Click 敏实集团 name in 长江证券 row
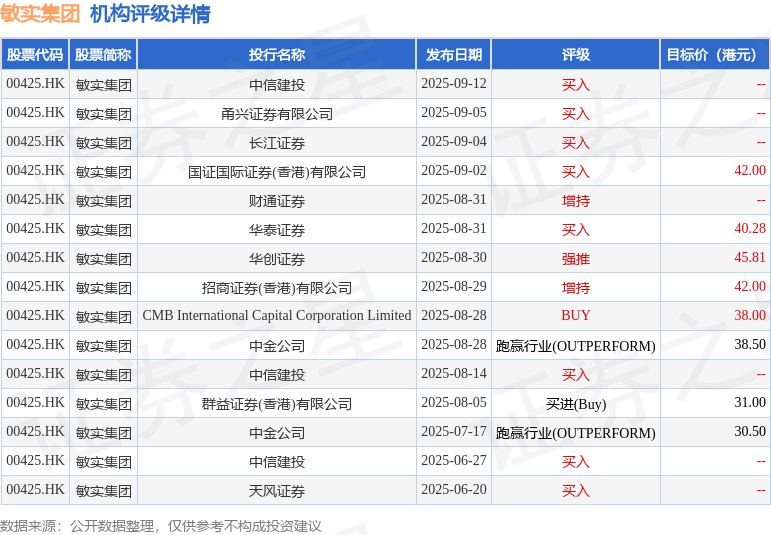The width and height of the screenshot is (771, 535). coord(103,143)
